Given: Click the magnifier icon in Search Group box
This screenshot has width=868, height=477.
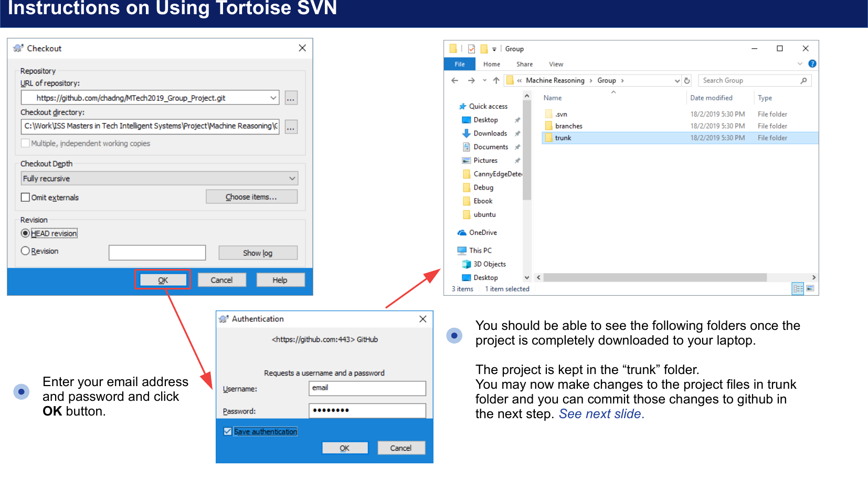Looking at the screenshot, I should tap(804, 80).
